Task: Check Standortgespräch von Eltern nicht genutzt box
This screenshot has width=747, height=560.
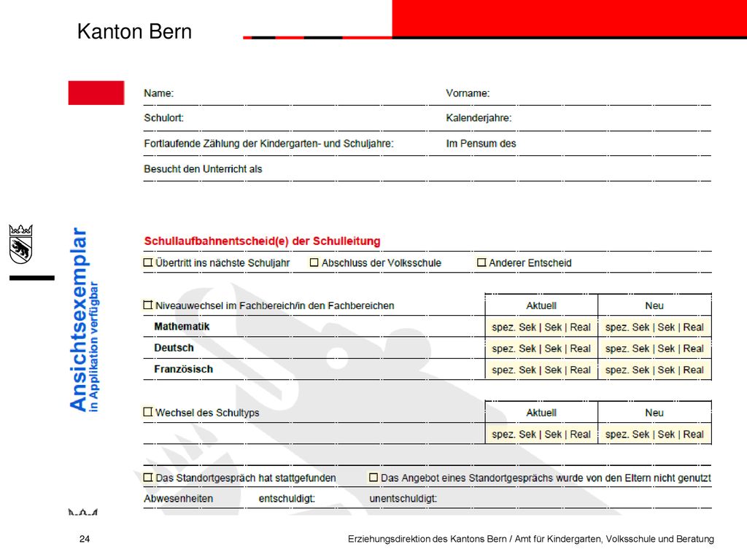Action: pyautogui.click(x=373, y=477)
